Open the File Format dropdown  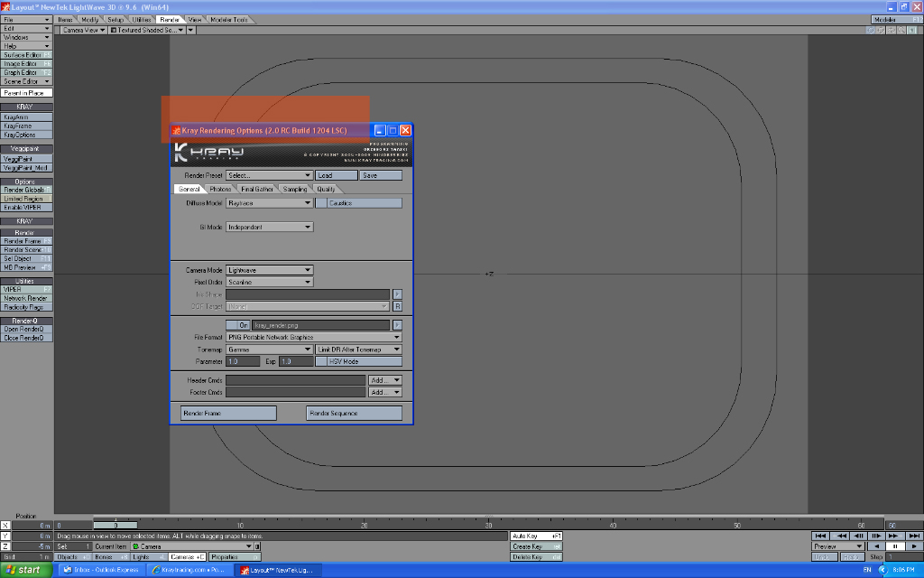click(x=313, y=337)
